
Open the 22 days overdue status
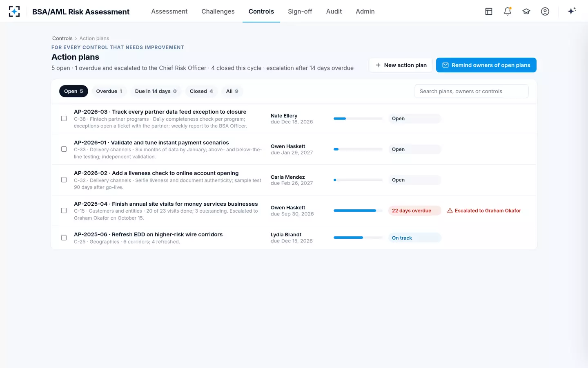tap(414, 211)
